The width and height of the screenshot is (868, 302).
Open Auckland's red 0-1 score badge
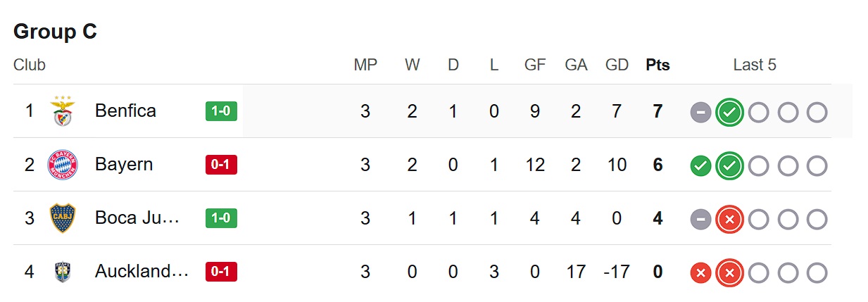point(221,272)
